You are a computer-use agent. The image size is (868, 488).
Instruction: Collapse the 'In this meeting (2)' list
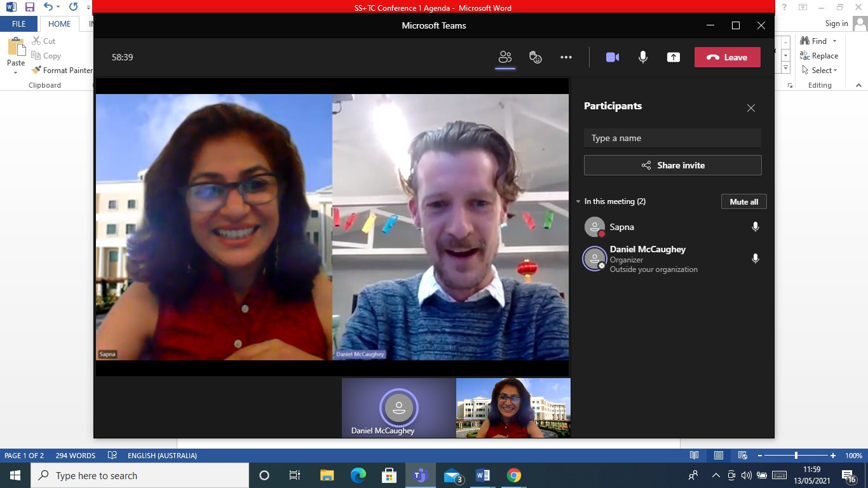[578, 201]
